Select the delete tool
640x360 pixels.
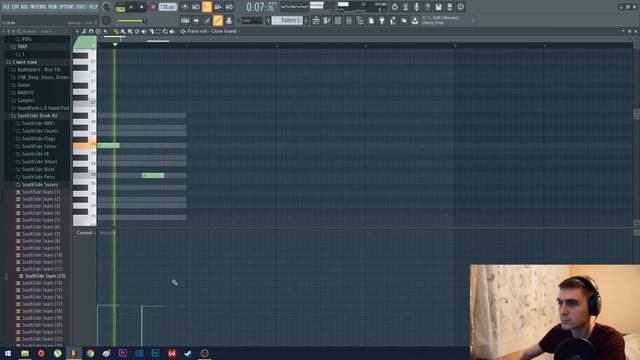(x=137, y=31)
